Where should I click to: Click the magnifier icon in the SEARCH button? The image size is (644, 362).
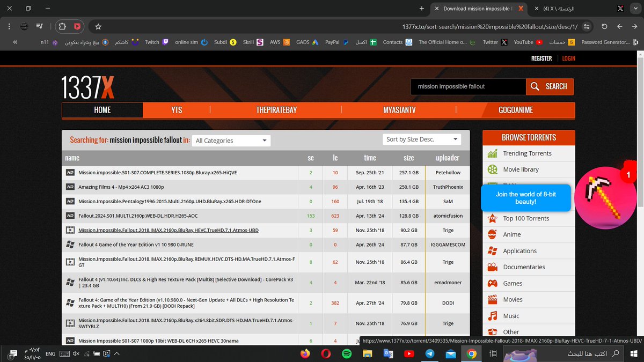click(x=535, y=86)
